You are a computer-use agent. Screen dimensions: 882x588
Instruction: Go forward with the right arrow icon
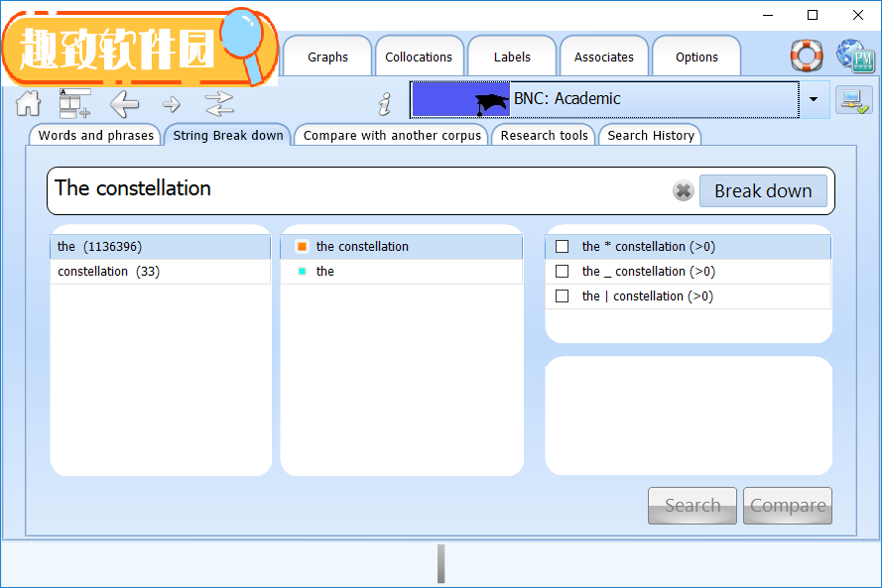tap(172, 103)
